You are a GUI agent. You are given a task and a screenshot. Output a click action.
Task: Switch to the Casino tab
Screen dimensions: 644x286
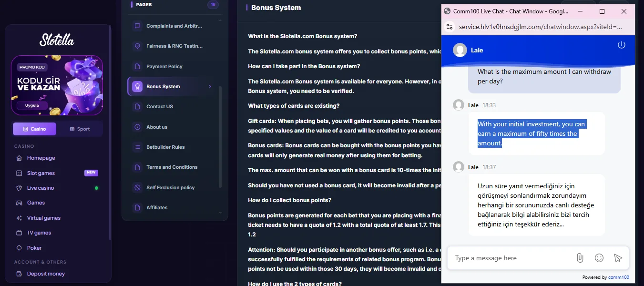[34, 129]
